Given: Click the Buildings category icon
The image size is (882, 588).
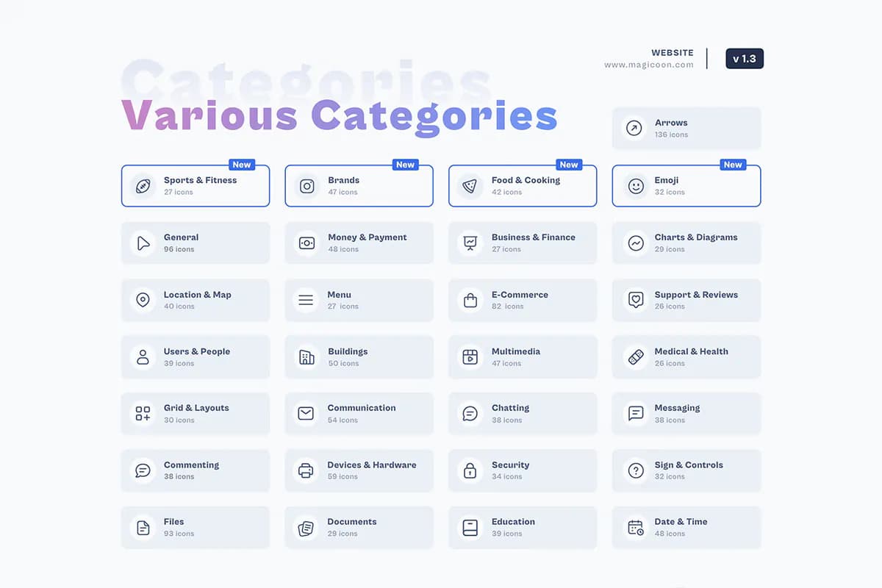Looking at the screenshot, I should click(x=307, y=357).
